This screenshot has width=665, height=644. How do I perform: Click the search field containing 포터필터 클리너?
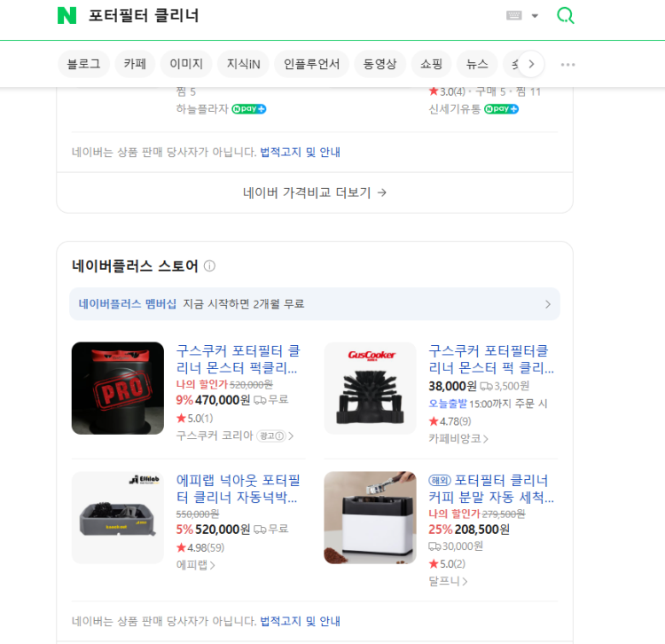tap(266, 16)
